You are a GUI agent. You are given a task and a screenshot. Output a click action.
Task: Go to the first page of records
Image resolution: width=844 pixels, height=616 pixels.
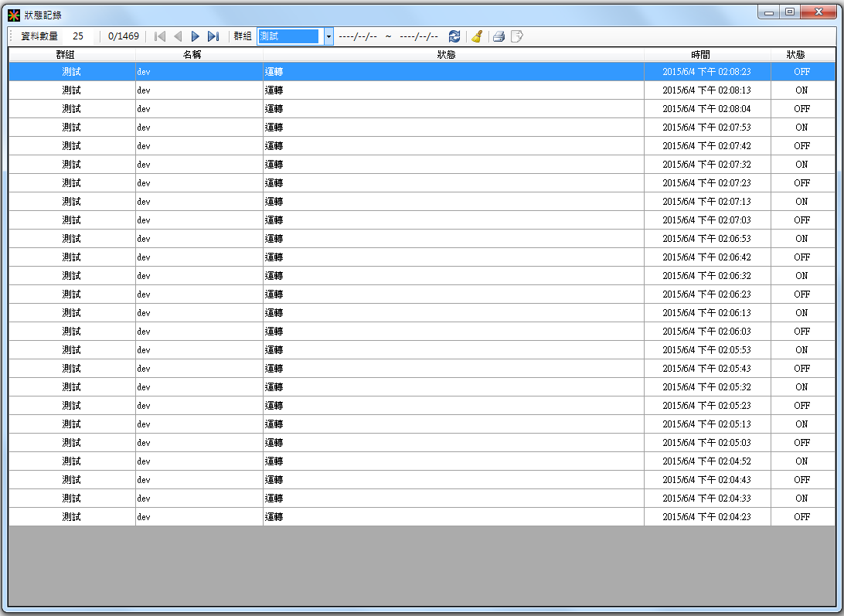point(160,36)
